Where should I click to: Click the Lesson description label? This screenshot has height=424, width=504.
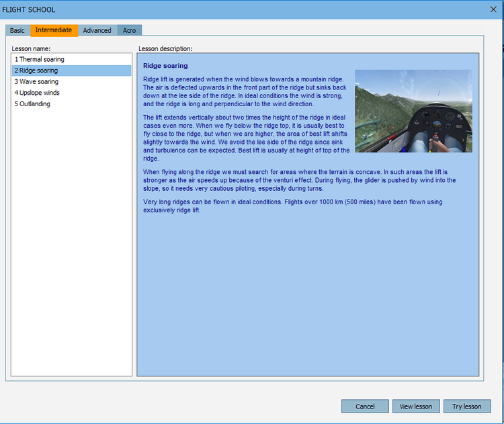coord(165,48)
